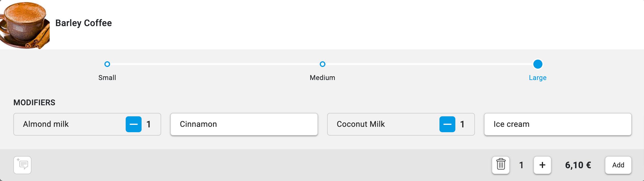The image size is (644, 181).
Task: Increase item quantity with plus button
Action: click(542, 165)
